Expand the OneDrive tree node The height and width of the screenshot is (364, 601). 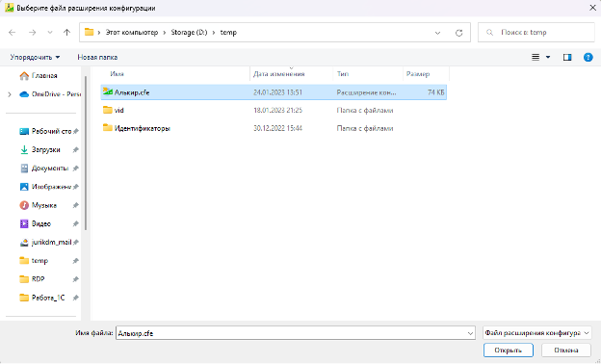click(10, 94)
